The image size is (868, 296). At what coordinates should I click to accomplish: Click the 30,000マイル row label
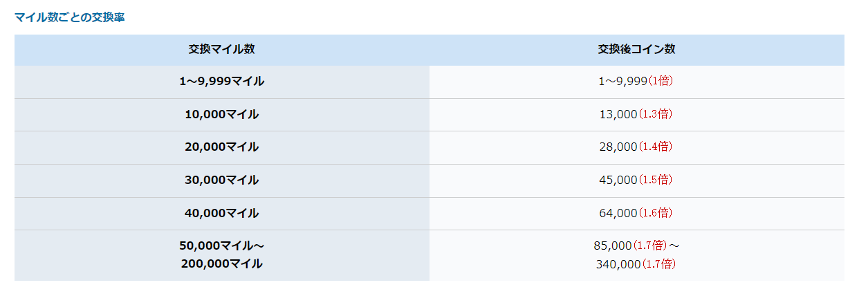(x=222, y=180)
